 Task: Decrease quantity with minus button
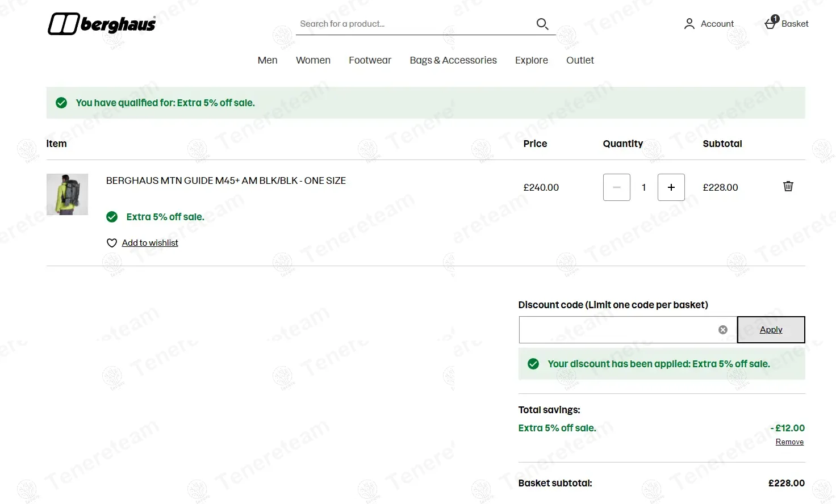pos(616,187)
